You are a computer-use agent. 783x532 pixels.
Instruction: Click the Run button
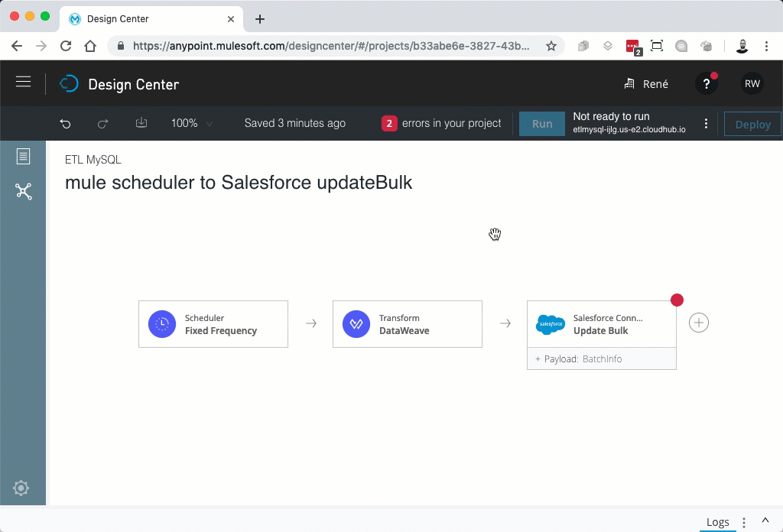point(542,124)
